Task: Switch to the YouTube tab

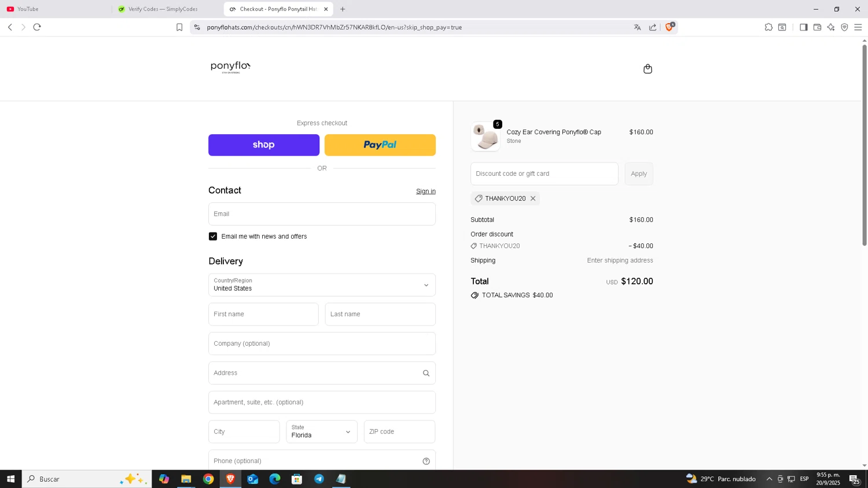Action: click(x=56, y=9)
